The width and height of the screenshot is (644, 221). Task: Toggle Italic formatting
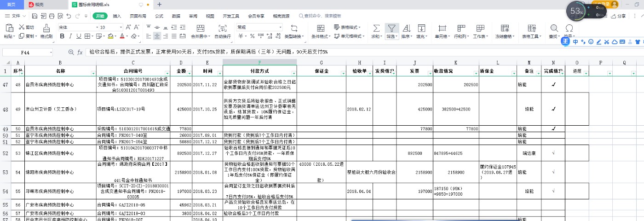coord(71,36)
